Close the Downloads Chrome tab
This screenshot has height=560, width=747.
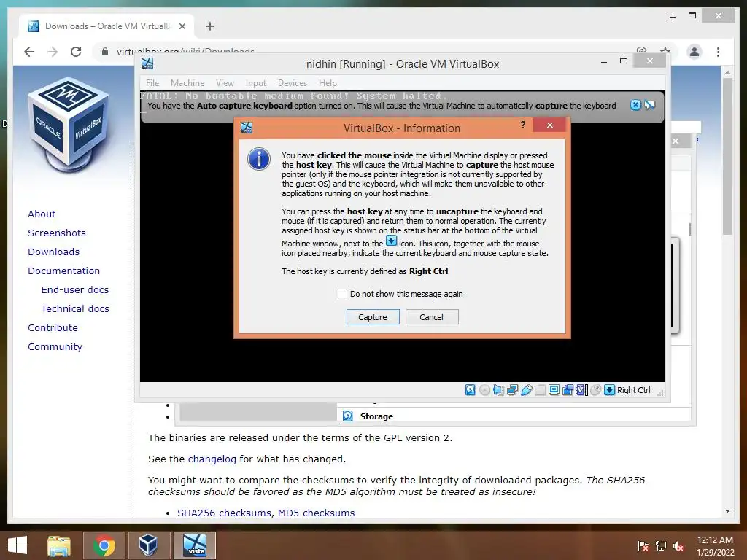tap(182, 26)
